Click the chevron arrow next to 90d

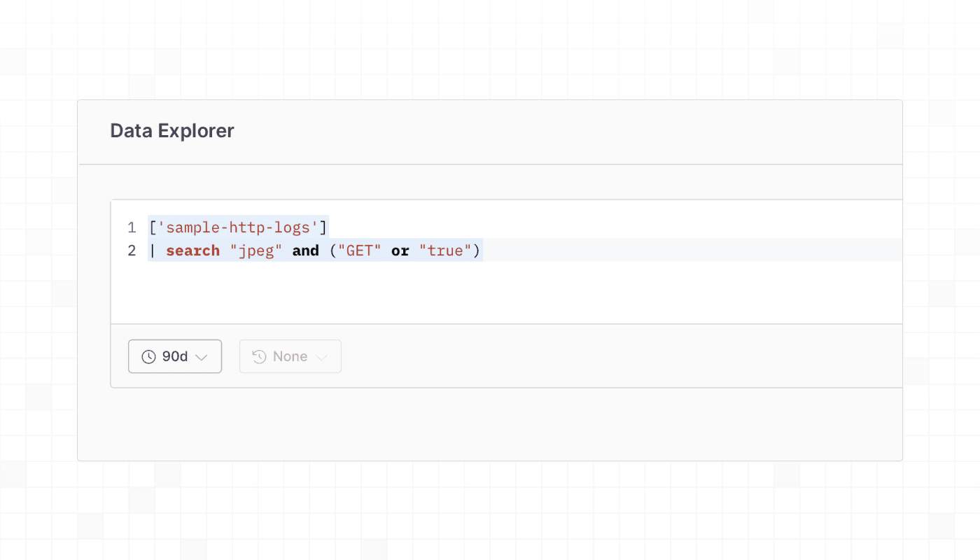click(x=202, y=357)
